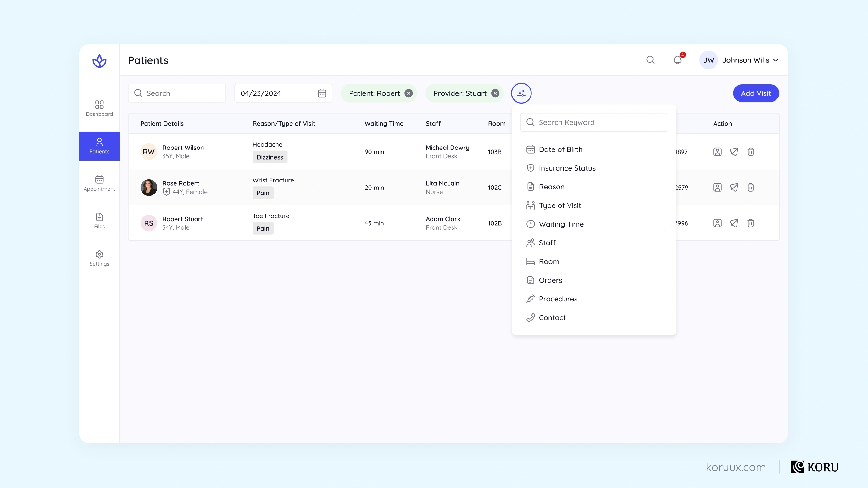Click the Dizziness tag

[270, 157]
